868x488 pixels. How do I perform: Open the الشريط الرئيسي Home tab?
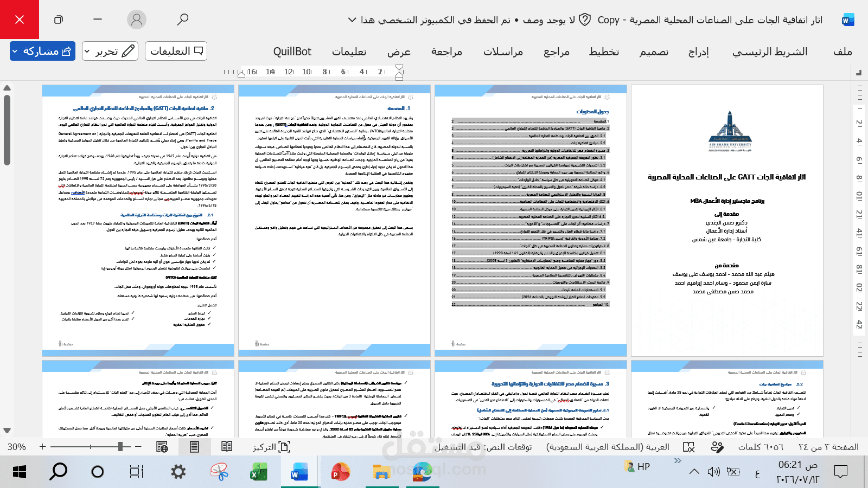point(770,52)
